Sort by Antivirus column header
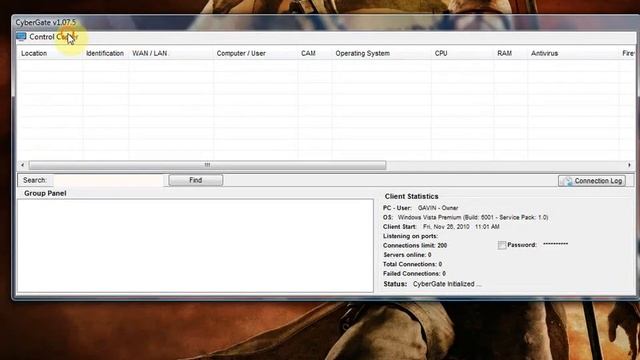The image size is (640, 360). point(544,53)
